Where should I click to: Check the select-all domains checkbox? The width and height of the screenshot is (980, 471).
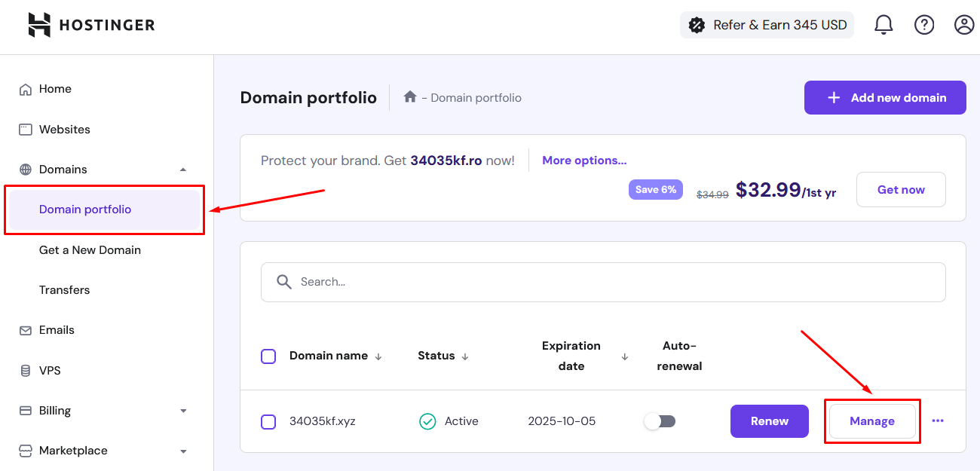pyautogui.click(x=268, y=356)
